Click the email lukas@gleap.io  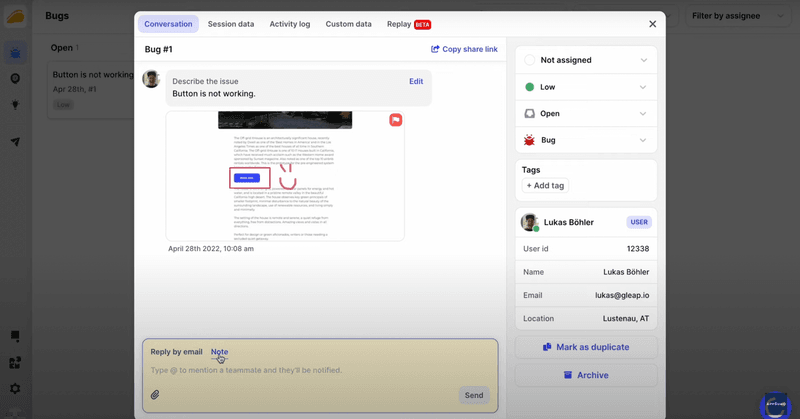622,295
